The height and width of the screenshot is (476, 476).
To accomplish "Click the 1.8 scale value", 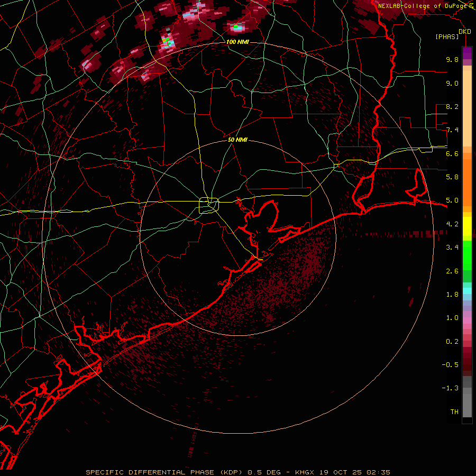I will pyautogui.click(x=452, y=295).
